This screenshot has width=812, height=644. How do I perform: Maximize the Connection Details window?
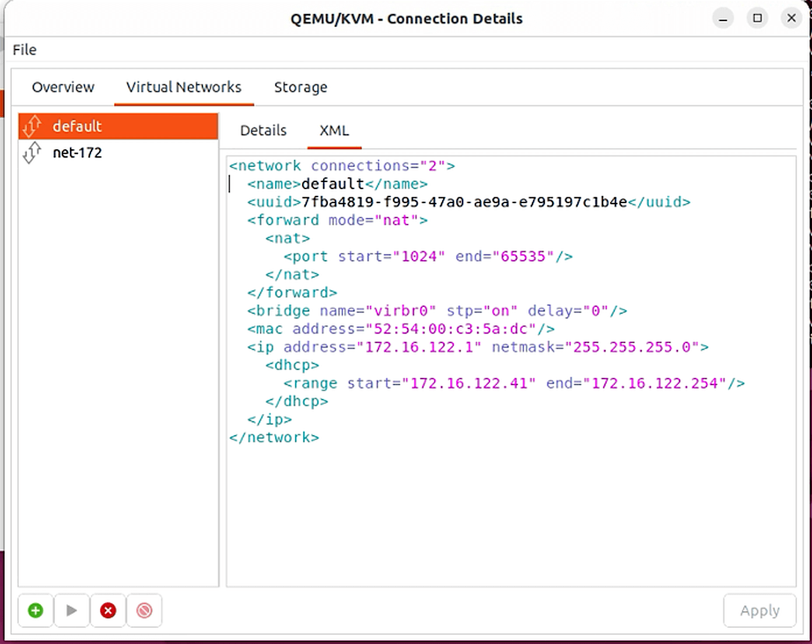click(757, 19)
